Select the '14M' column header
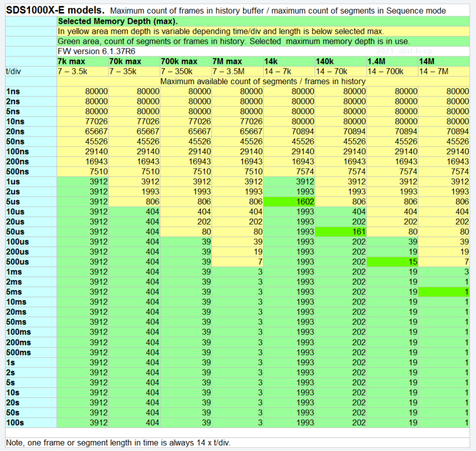The height and width of the screenshot is (451, 476). tap(444, 61)
